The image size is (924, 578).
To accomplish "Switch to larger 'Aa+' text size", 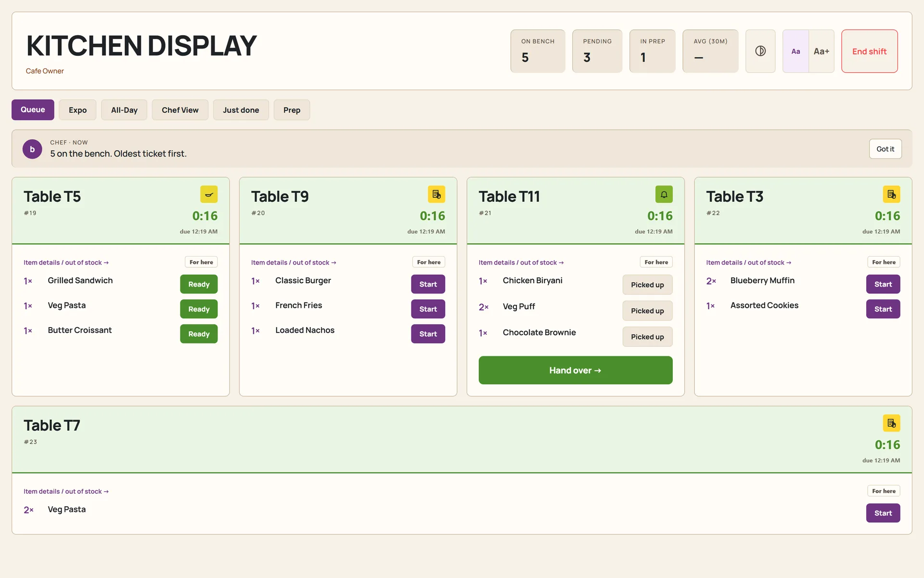I will pyautogui.click(x=821, y=51).
